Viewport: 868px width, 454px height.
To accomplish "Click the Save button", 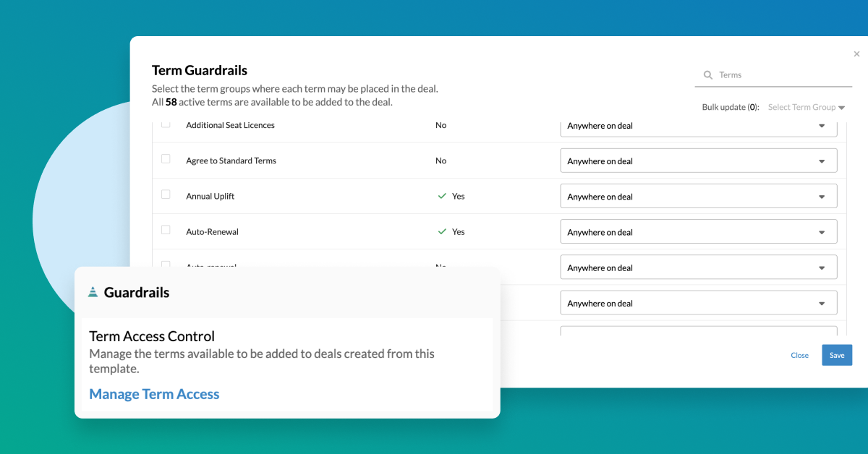I will pos(837,355).
